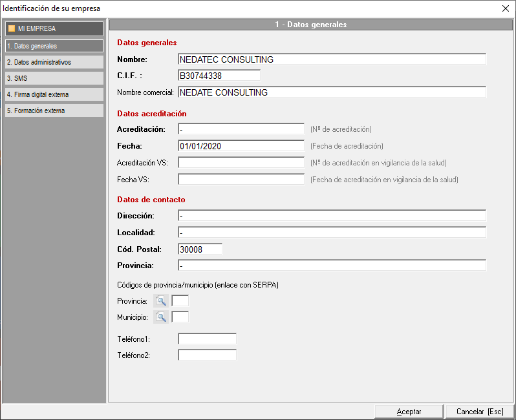Focus the C.I.F. input field
The height and width of the screenshot is (420, 516).
click(x=219, y=76)
